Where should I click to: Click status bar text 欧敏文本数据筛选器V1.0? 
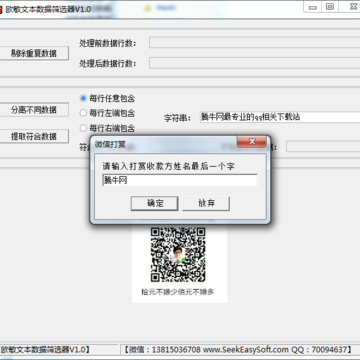45,349
